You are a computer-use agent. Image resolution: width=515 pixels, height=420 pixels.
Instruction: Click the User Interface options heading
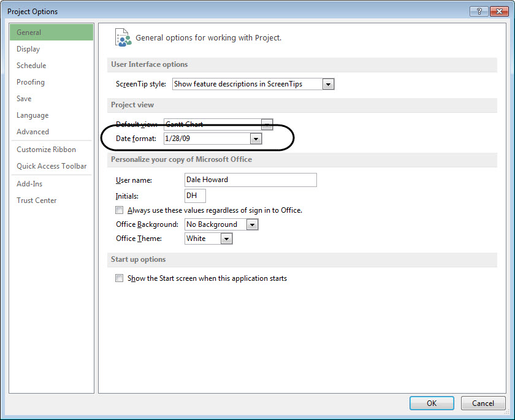pyautogui.click(x=150, y=64)
